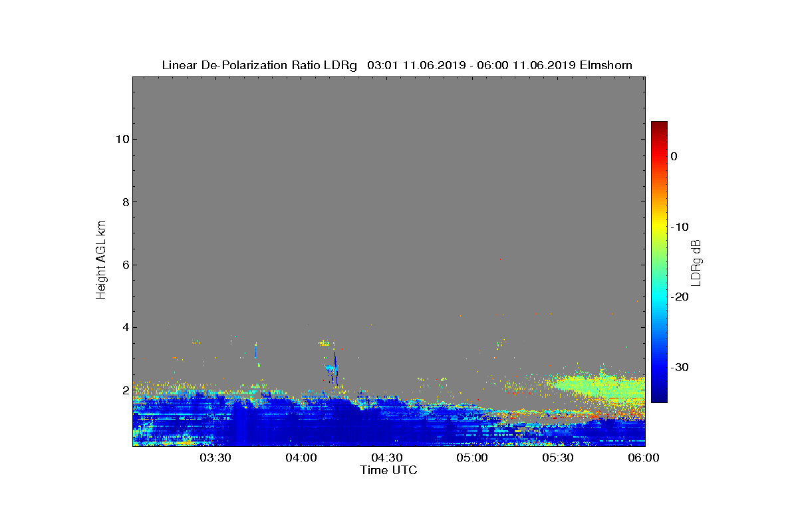
Task: Click the 'Time UTC' axis label
Action: point(388,470)
